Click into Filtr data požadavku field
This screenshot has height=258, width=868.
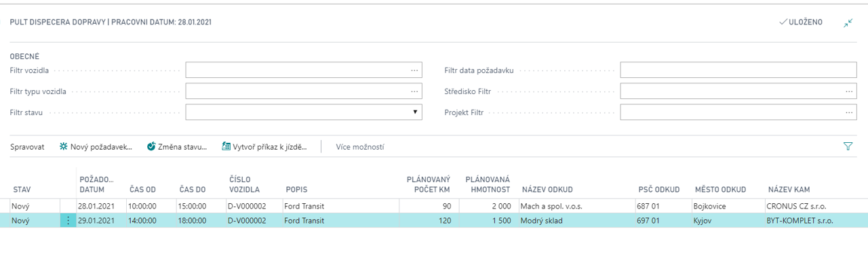click(738, 70)
